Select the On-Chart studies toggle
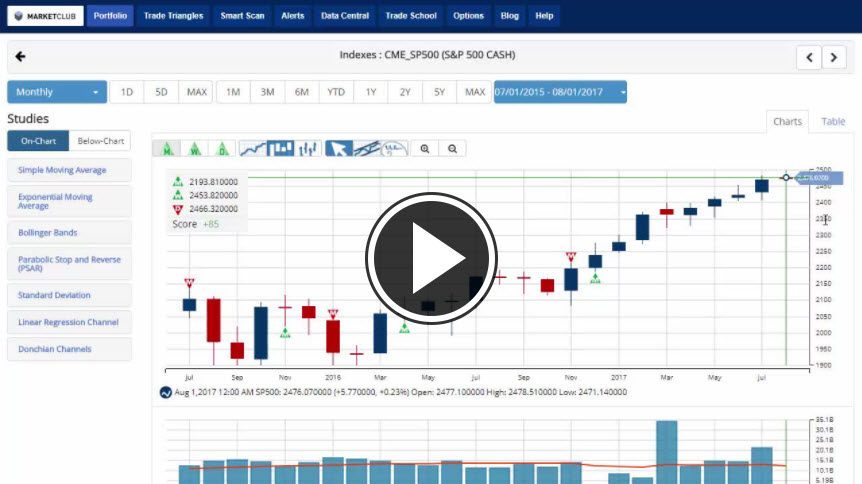This screenshot has height=484, width=862. pyautogui.click(x=38, y=142)
